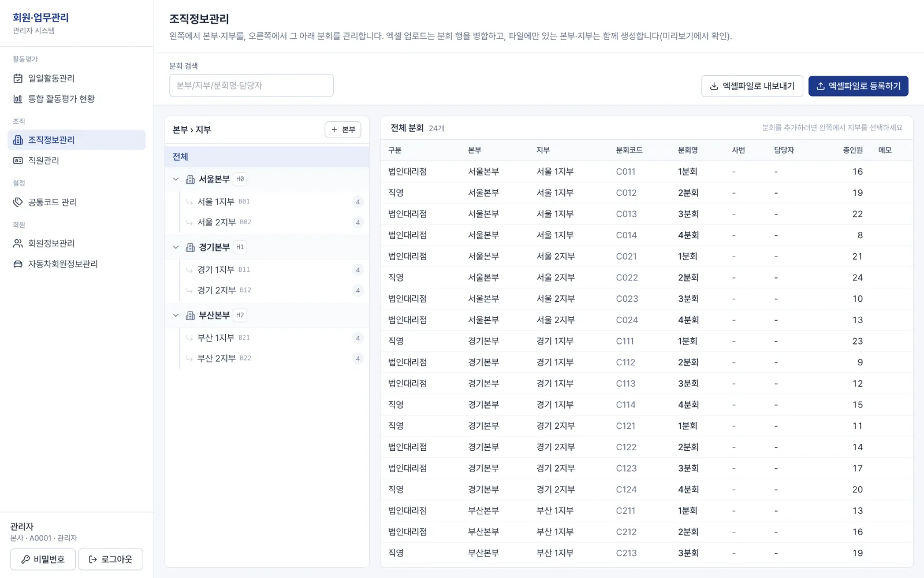Add a new 본부 with plus button
This screenshot has width=924, height=578.
(343, 129)
